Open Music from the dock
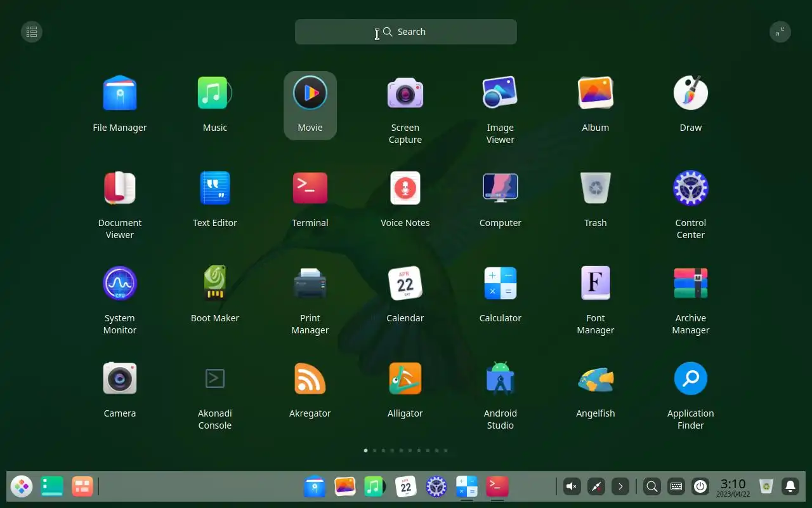The width and height of the screenshot is (812, 508). tap(376, 487)
